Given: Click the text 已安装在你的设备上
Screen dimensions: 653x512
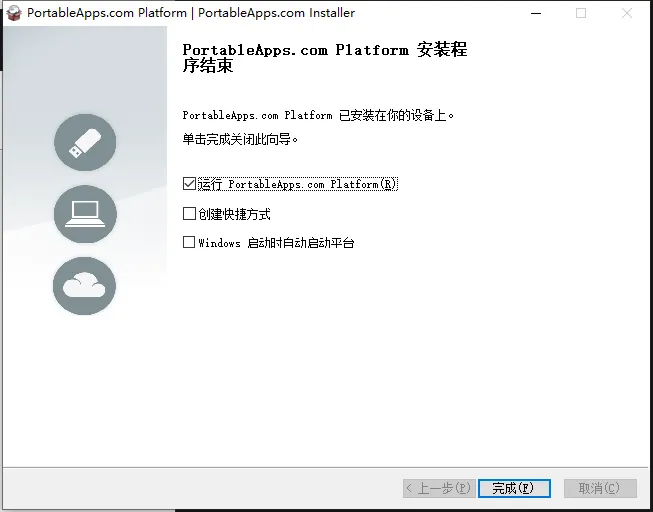Looking at the screenshot, I should [x=396, y=115].
